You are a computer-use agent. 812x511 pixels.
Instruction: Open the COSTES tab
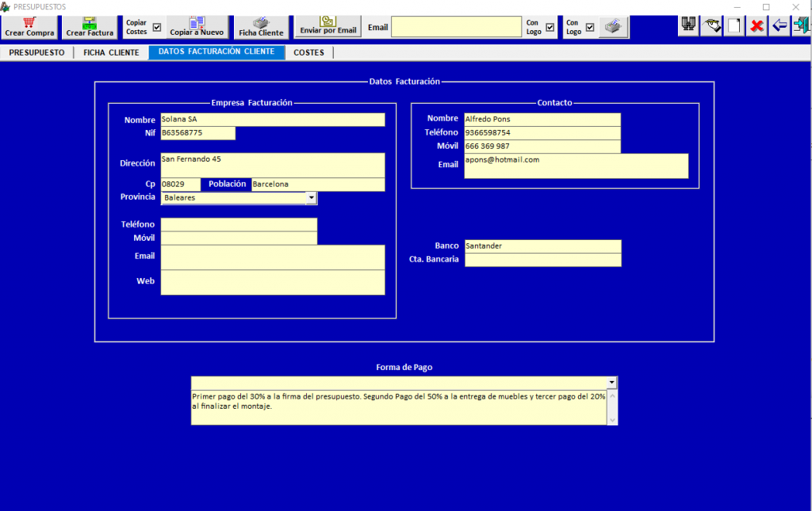click(x=309, y=53)
